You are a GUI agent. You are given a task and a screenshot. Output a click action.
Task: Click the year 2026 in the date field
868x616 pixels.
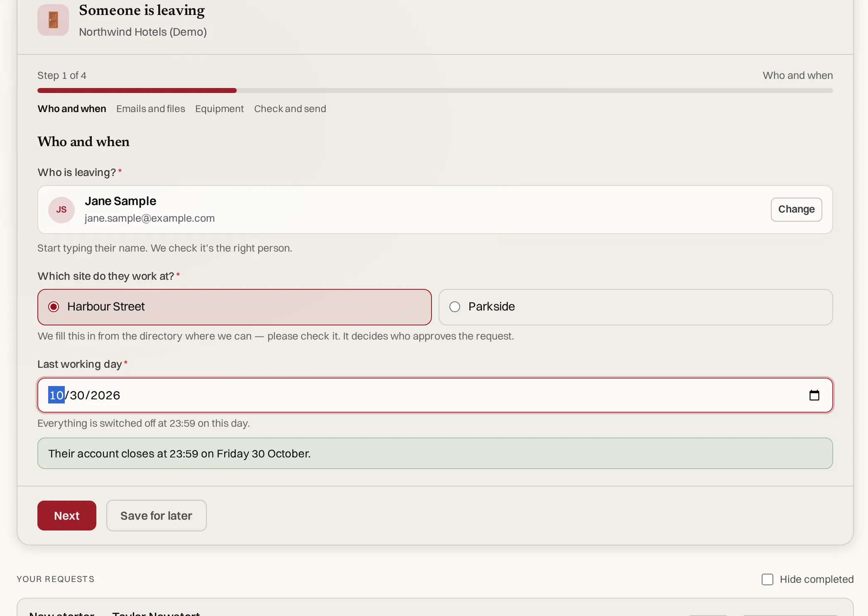click(105, 395)
